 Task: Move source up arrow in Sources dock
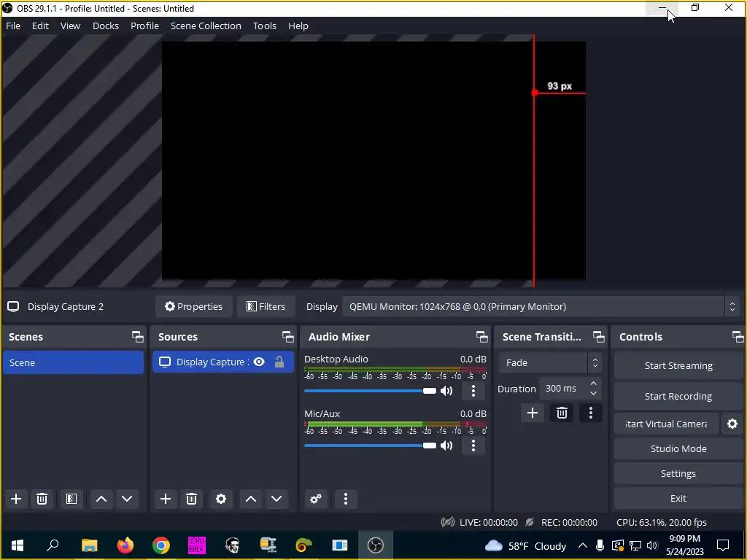click(x=251, y=499)
